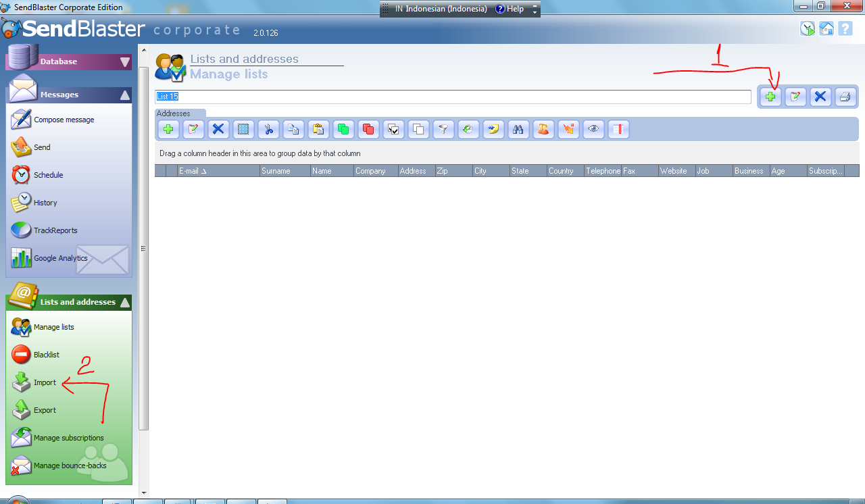The image size is (865, 504).
Task: Click the orange people icon in the toolbar
Action: pyautogui.click(x=543, y=129)
